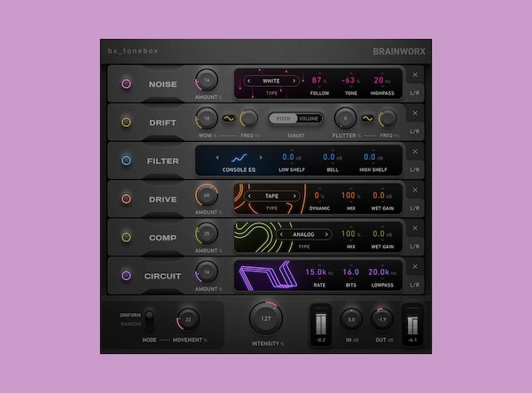The image size is (532, 393).
Task: Click L/R channel mode on Drive row
Action: pos(415,208)
